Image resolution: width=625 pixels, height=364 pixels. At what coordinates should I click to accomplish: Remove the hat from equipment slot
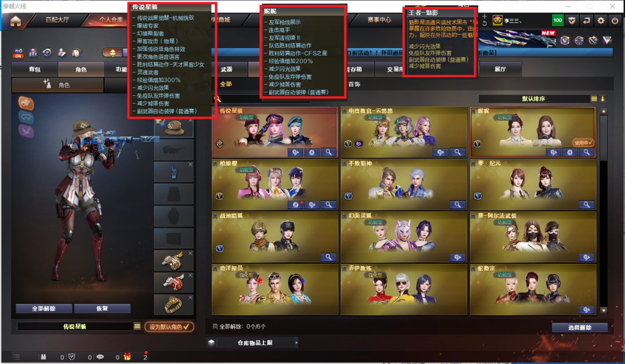(x=190, y=120)
